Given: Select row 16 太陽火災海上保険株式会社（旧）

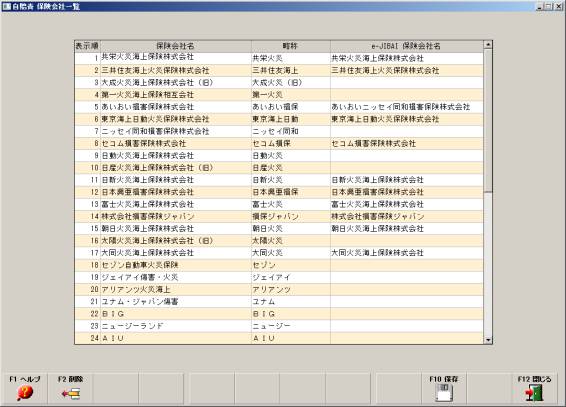Looking at the screenshot, I should (175, 241).
